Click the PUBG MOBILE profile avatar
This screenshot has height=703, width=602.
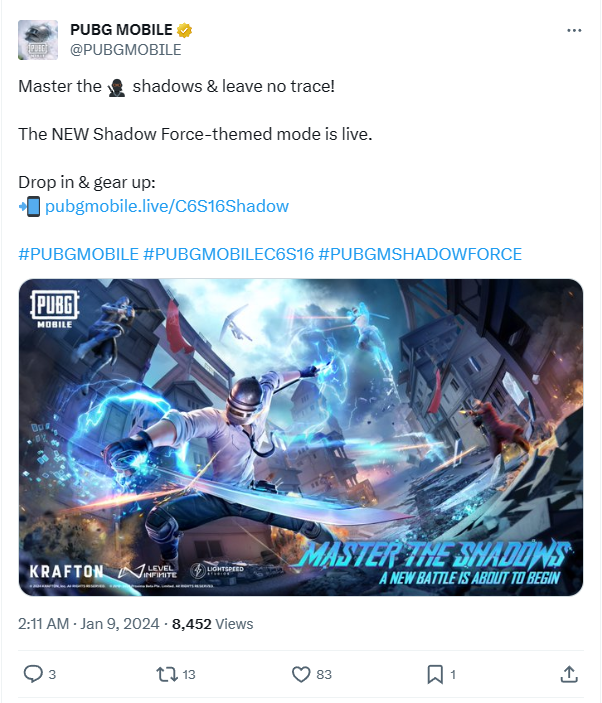point(38,40)
